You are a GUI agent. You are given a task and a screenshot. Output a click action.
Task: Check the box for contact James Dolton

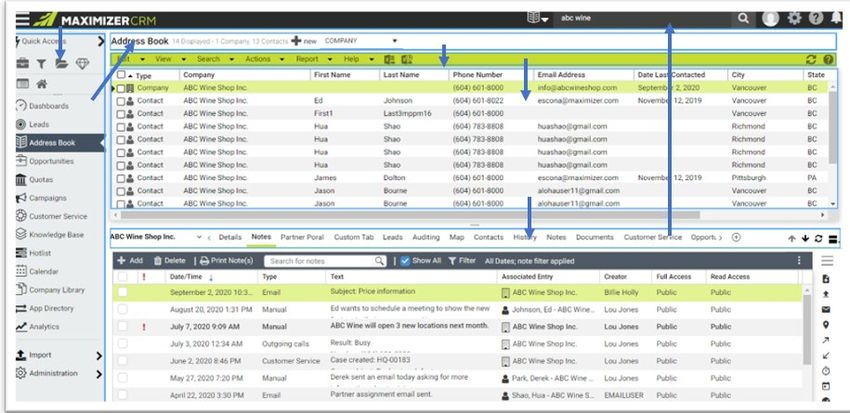121,178
